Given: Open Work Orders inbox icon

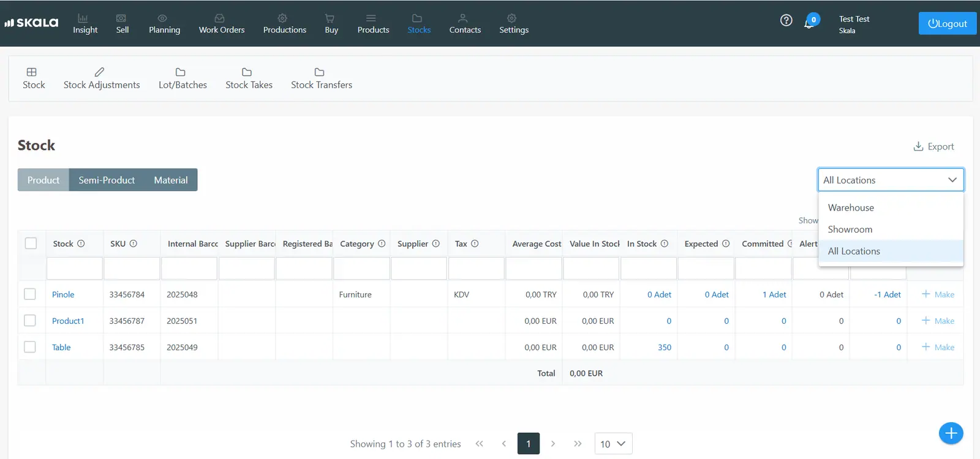Looking at the screenshot, I should tap(219, 18).
